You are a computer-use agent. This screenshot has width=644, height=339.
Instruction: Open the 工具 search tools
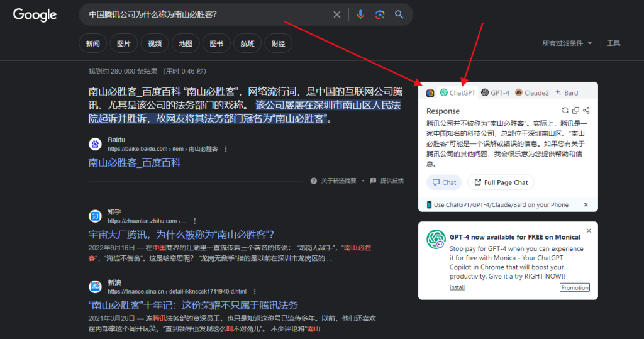614,43
